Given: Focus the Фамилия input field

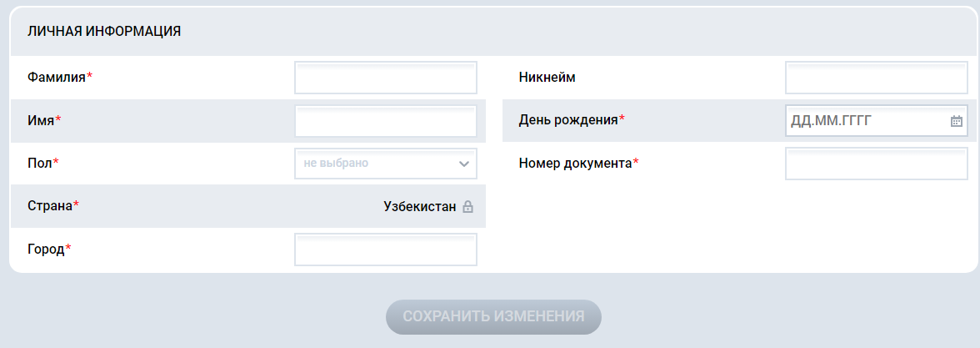Looking at the screenshot, I should 386,78.
